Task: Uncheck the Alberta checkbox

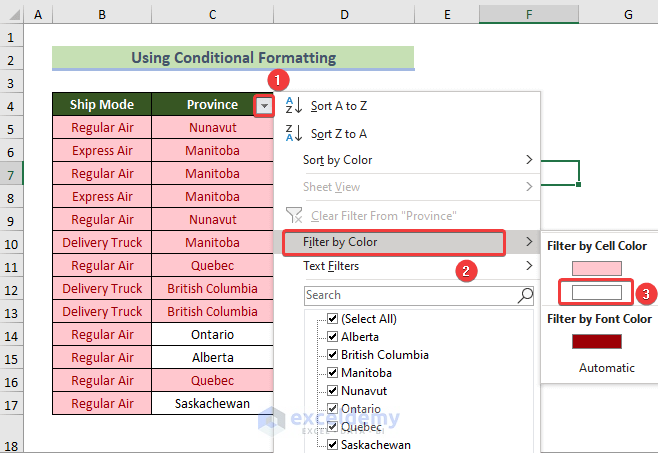Action: 333,337
